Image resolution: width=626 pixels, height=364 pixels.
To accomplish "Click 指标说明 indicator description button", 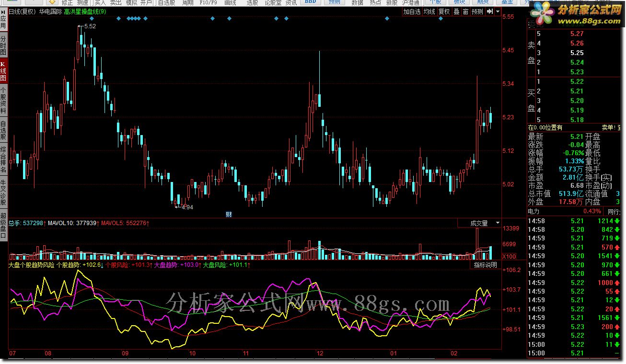I will coord(485,265).
